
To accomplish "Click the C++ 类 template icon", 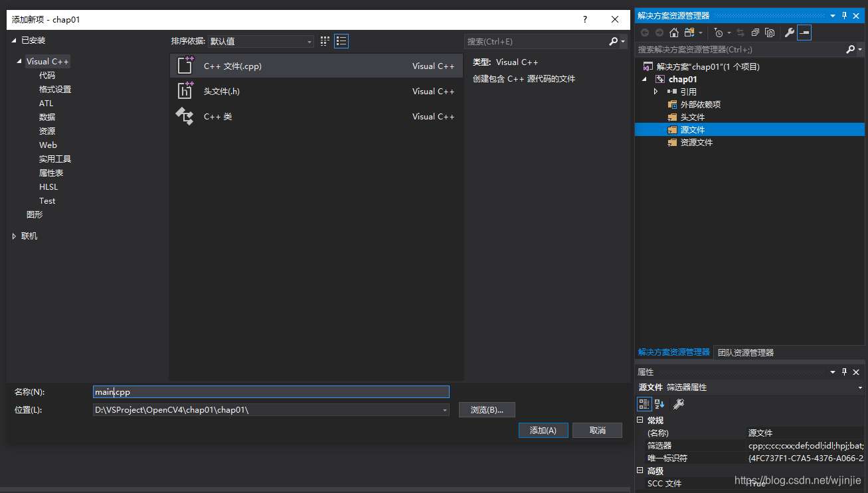I will point(184,116).
